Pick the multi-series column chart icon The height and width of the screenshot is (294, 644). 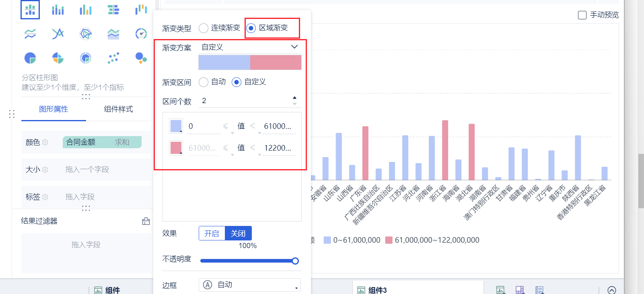[x=86, y=10]
